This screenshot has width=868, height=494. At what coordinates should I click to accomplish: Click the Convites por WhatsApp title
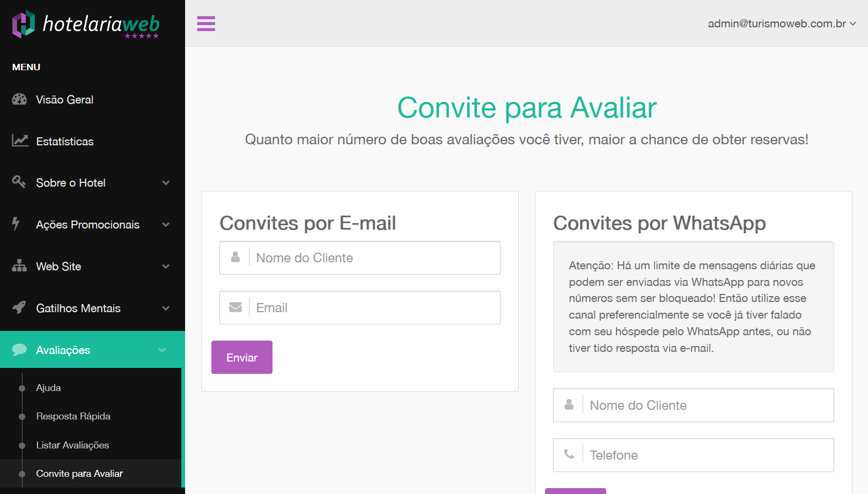(x=659, y=223)
